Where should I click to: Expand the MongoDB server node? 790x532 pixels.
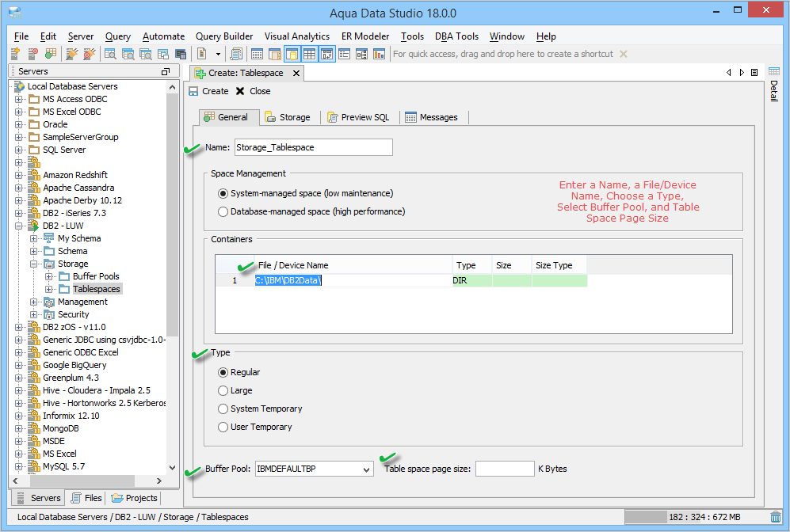coord(19,428)
